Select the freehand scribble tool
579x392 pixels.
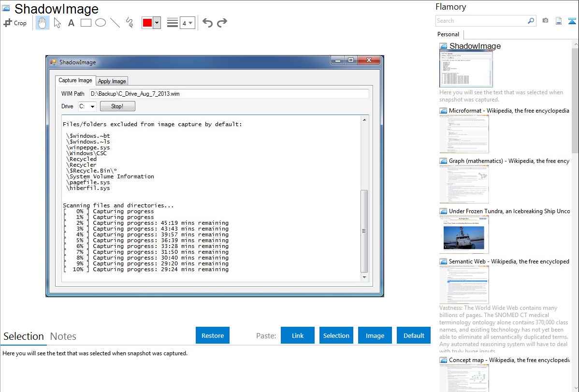coord(130,23)
